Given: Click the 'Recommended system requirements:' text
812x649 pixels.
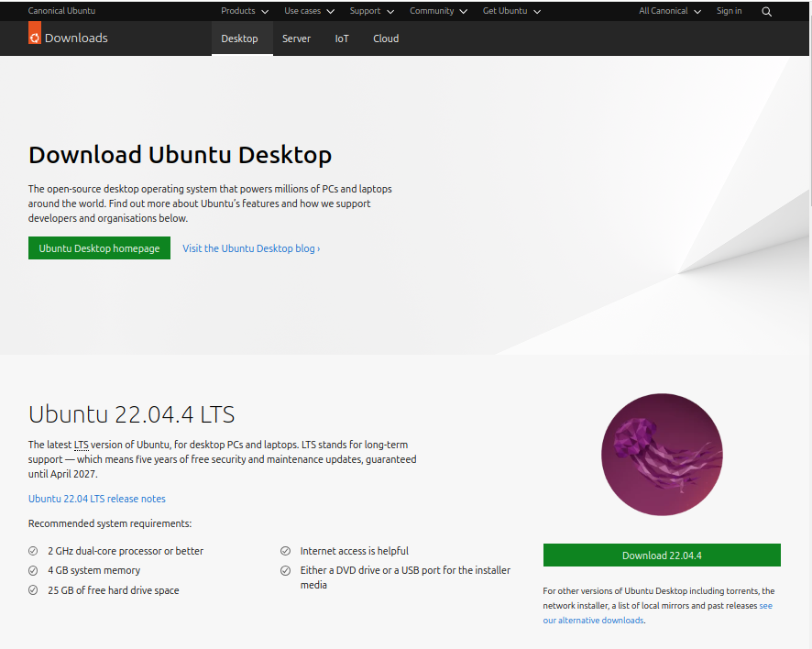Looking at the screenshot, I should click(110, 523).
